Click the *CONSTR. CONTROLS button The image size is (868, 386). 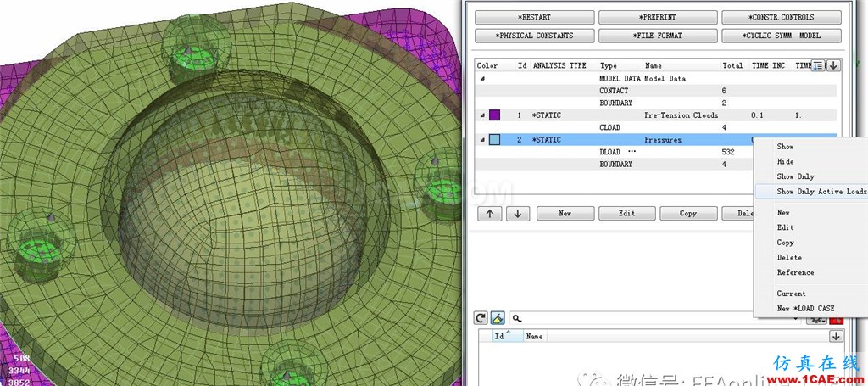(x=781, y=17)
